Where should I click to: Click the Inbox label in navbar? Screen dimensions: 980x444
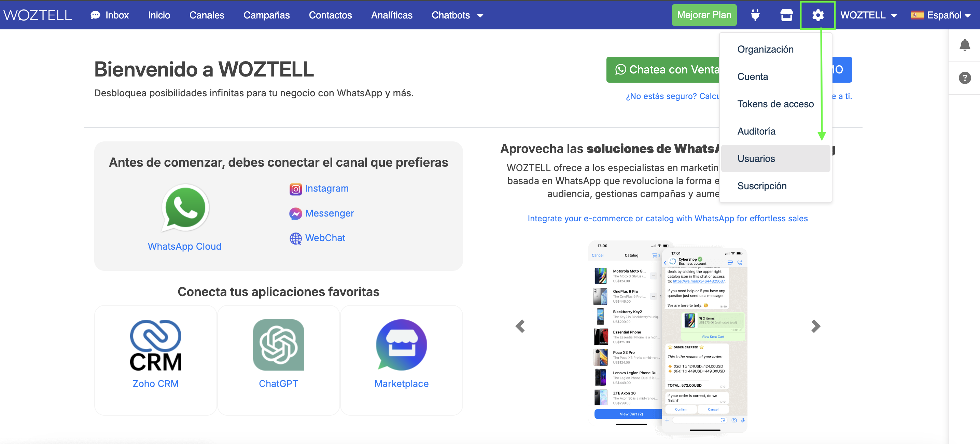coord(117,15)
